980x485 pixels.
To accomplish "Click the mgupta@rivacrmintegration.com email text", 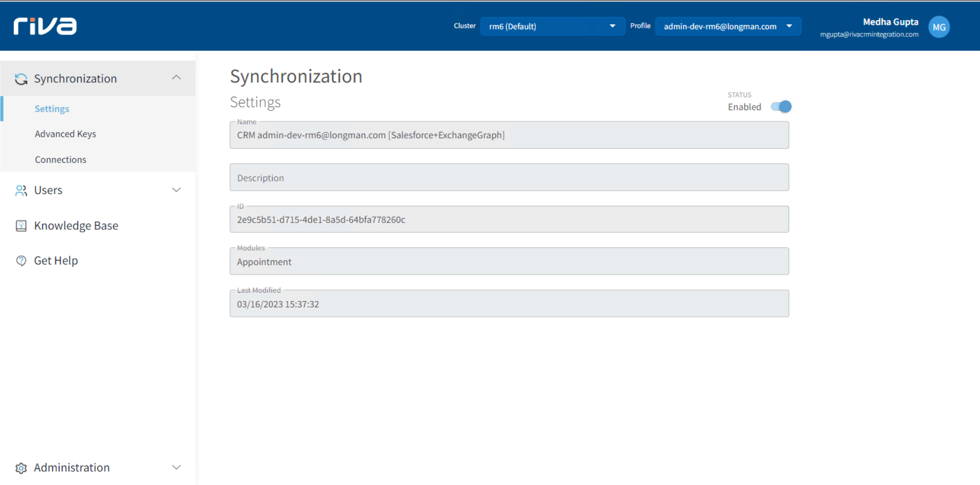I will (x=869, y=34).
